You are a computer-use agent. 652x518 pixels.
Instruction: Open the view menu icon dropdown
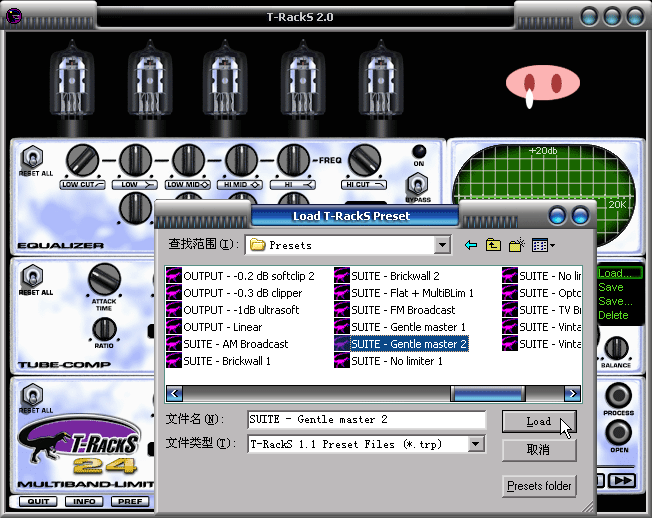[543, 245]
